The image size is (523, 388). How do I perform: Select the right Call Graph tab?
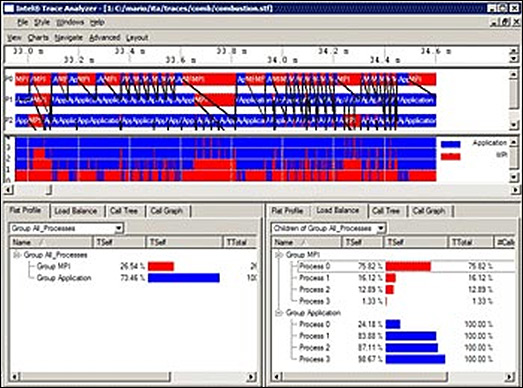(429, 211)
